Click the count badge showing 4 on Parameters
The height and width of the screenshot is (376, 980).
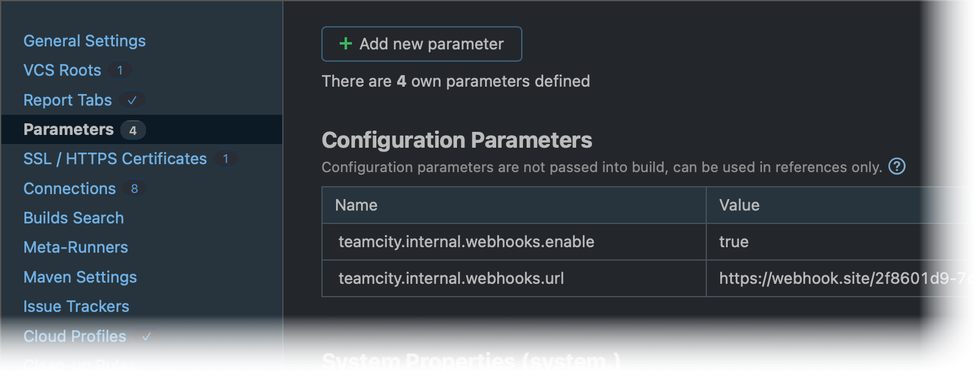(x=134, y=129)
